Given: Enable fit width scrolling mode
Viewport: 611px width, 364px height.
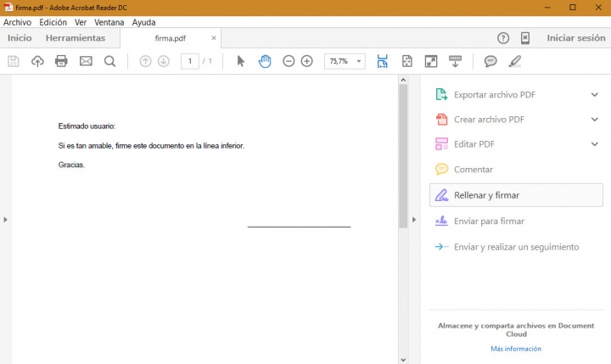Looking at the screenshot, I should click(382, 61).
